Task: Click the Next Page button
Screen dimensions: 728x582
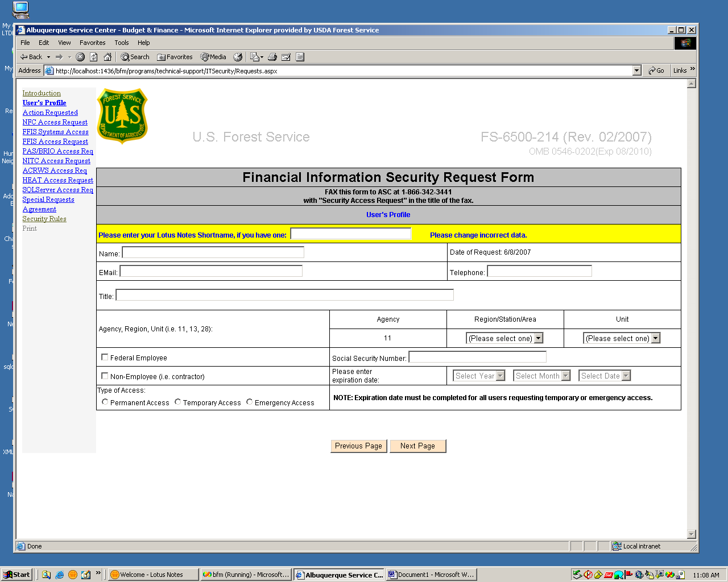Action: 417,446
